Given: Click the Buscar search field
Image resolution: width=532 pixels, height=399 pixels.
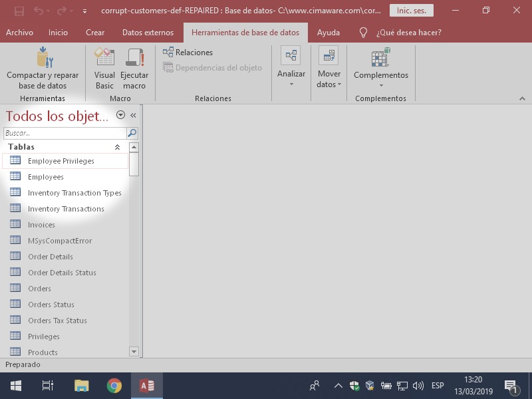Looking at the screenshot, I should pos(65,133).
